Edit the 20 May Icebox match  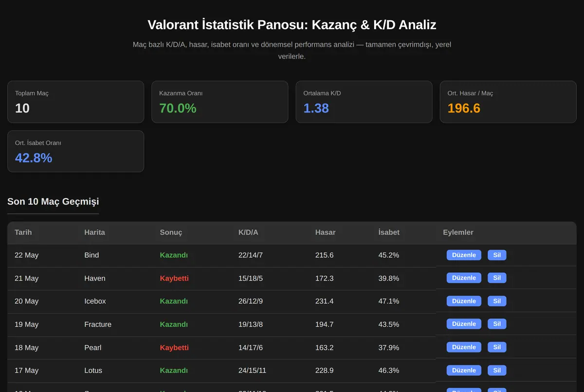(464, 301)
